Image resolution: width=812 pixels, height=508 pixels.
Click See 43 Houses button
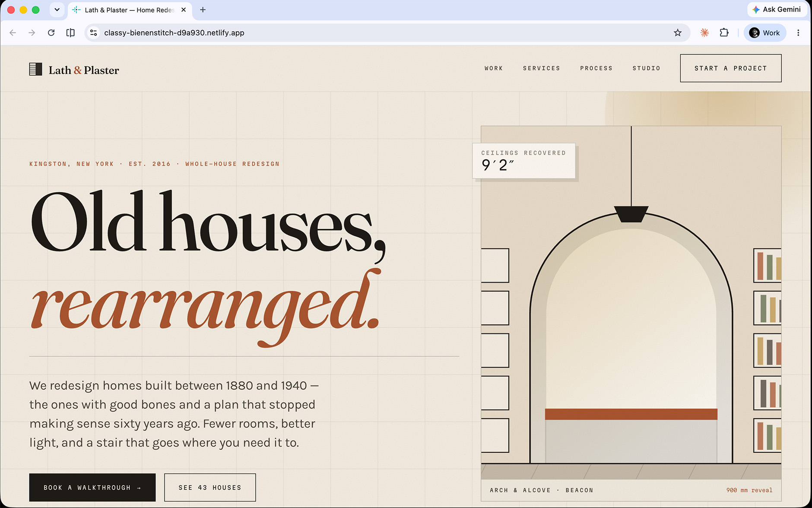click(x=210, y=488)
